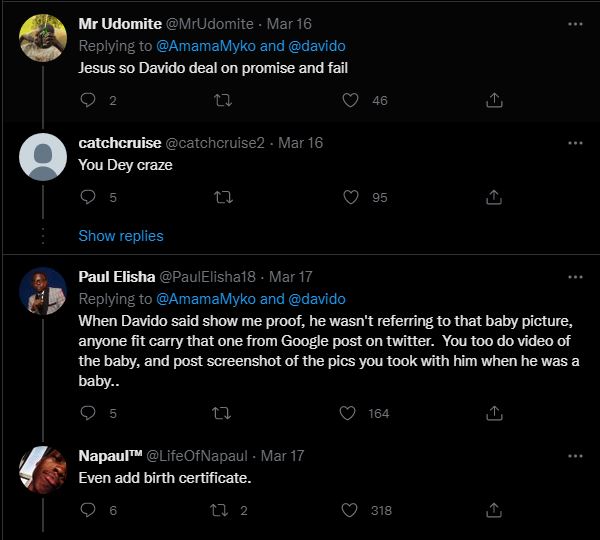Open the @davido mention in Mr Udomite's reply
600x540 pixels.
click(317, 47)
